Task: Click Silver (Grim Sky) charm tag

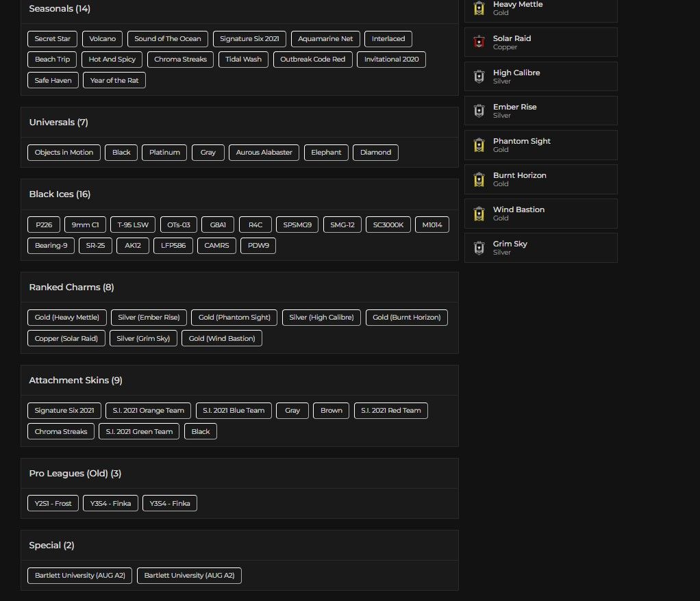Action: click(143, 339)
